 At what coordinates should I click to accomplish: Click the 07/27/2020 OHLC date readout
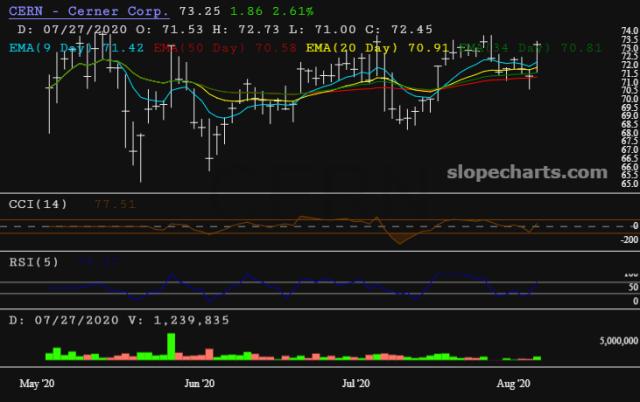pos(72,28)
